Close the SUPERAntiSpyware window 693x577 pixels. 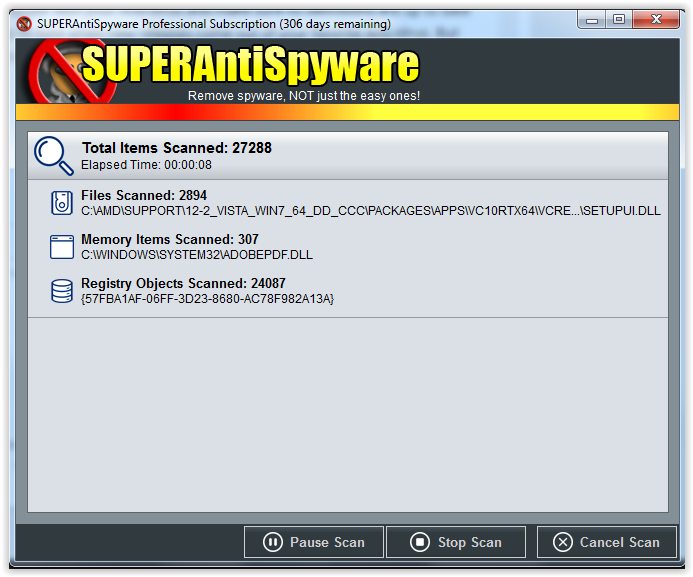click(x=656, y=20)
